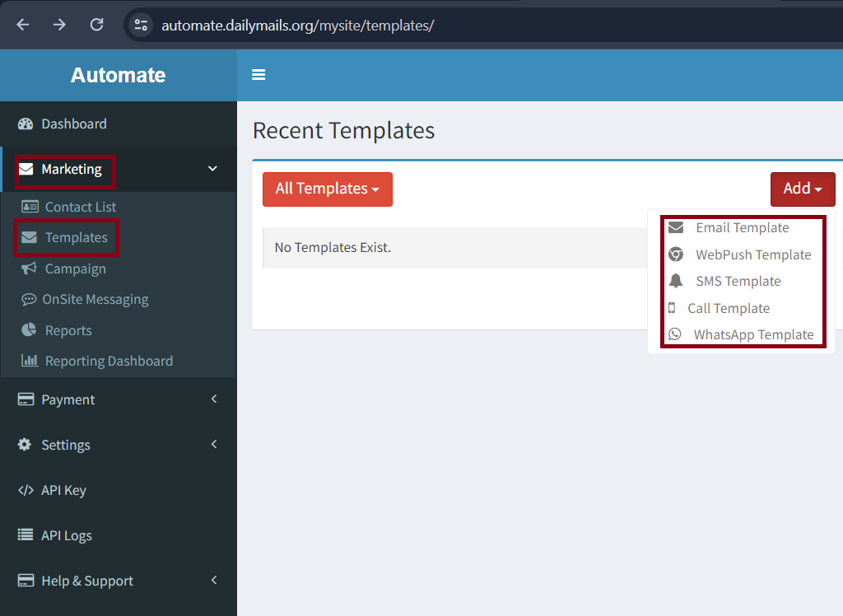Click the browser site info icon
Image resolution: width=843 pixels, height=616 pixels.
141,25
